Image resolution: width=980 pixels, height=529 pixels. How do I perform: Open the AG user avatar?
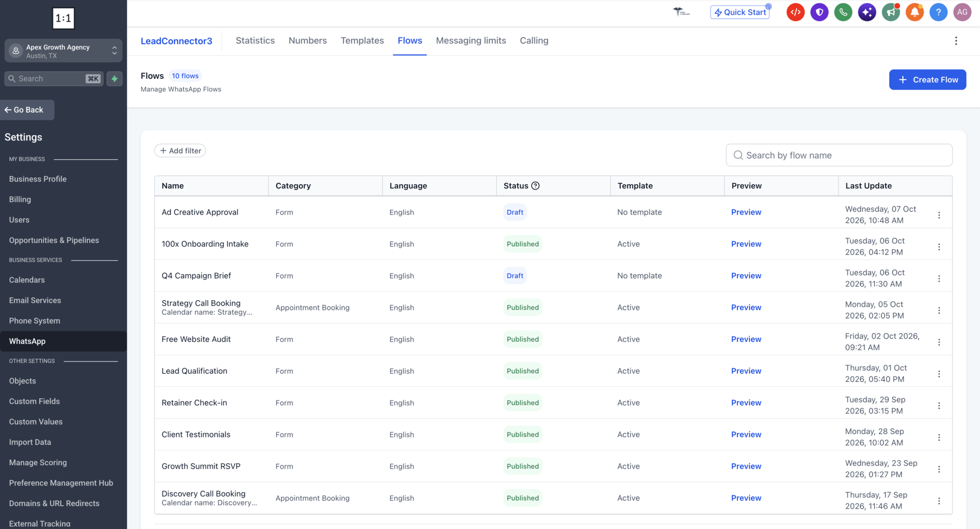pyautogui.click(x=962, y=12)
